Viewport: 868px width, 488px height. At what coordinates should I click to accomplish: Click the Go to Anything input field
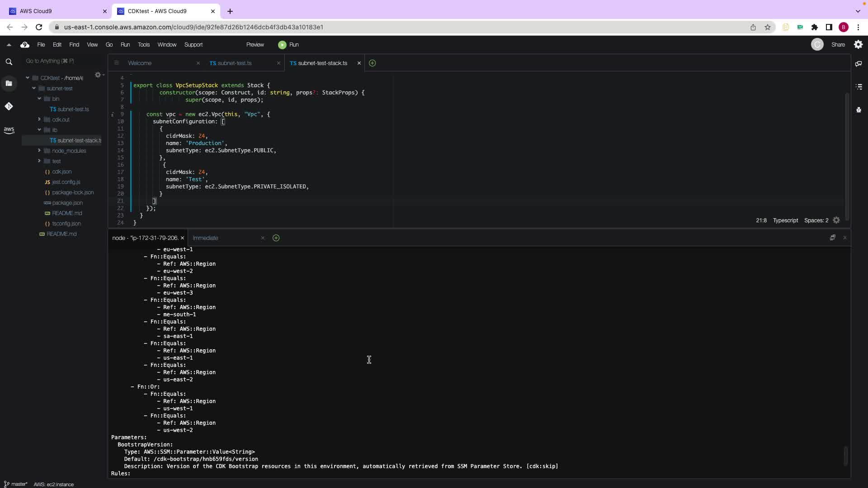pos(61,61)
